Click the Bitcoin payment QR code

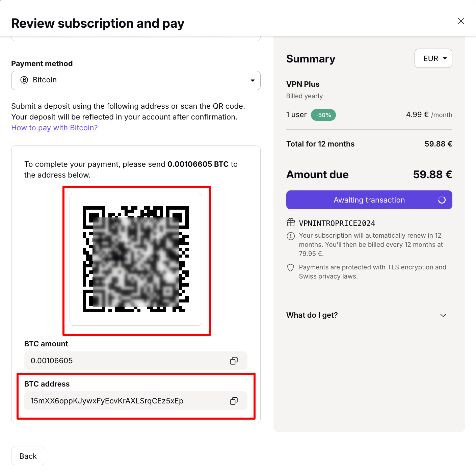pyautogui.click(x=136, y=259)
